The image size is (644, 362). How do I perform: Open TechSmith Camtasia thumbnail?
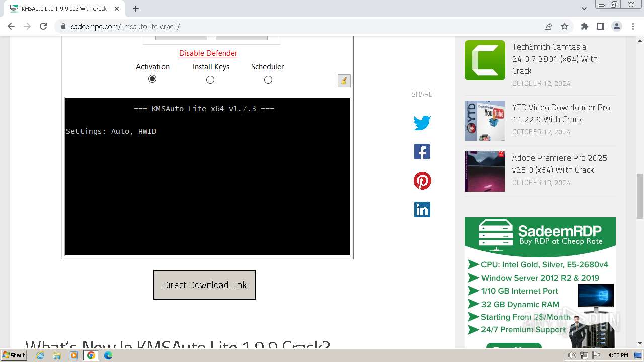(x=485, y=60)
